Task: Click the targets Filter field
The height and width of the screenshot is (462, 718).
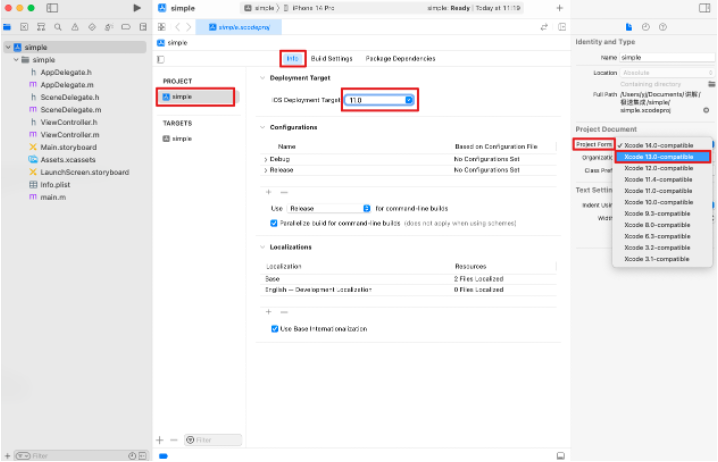Action: click(213, 440)
